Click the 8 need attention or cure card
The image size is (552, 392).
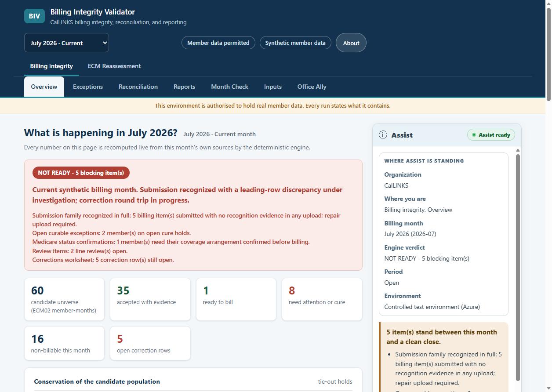pyautogui.click(x=322, y=299)
